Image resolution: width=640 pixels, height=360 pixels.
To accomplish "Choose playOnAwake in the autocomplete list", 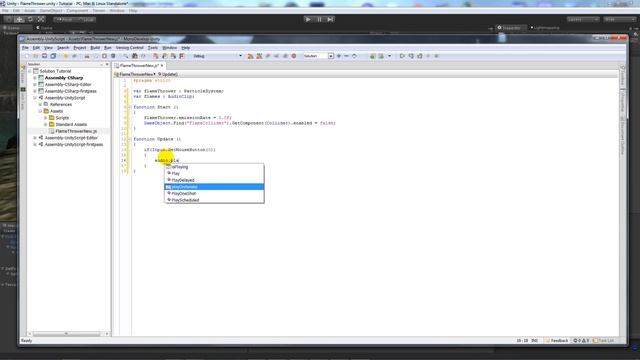I will click(x=214, y=187).
